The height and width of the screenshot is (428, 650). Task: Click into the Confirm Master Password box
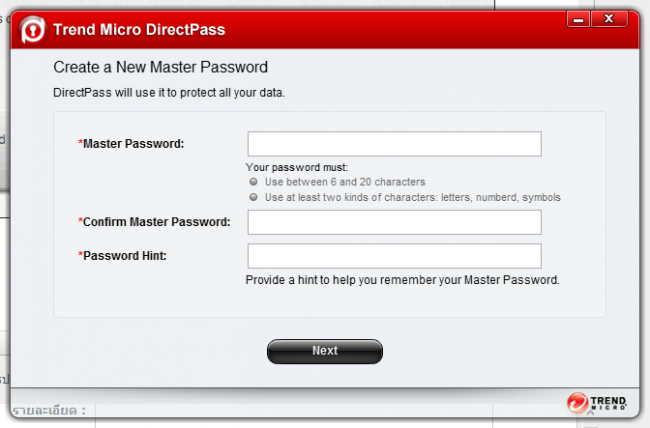394,222
